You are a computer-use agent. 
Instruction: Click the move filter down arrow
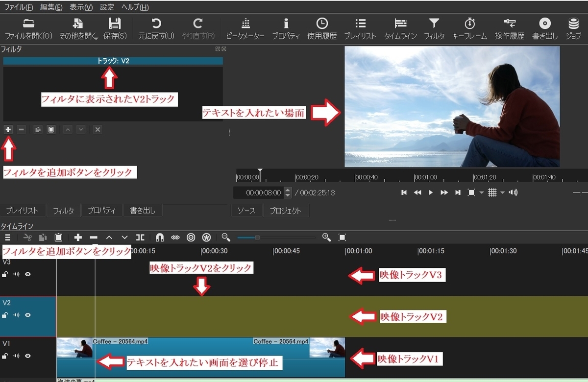(x=81, y=129)
